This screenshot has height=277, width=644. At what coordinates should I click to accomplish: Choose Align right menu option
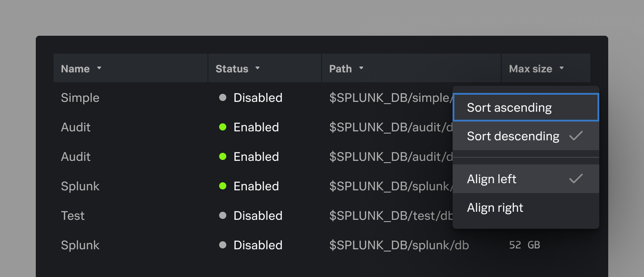point(526,207)
